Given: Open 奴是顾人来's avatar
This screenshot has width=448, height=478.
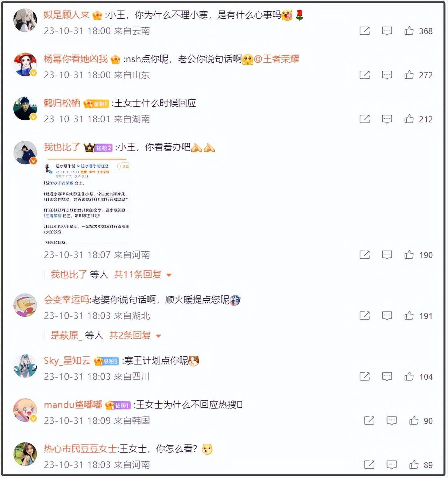Looking at the screenshot, I should [25, 20].
